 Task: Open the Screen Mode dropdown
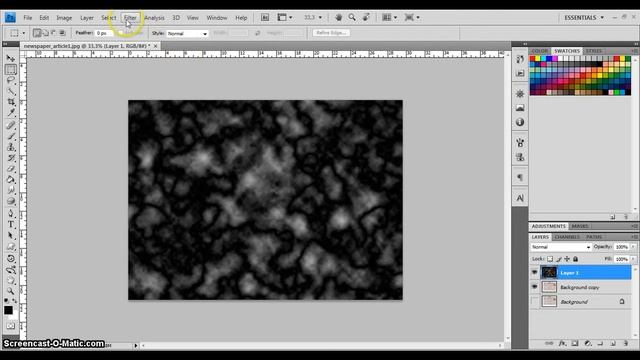(x=412, y=18)
